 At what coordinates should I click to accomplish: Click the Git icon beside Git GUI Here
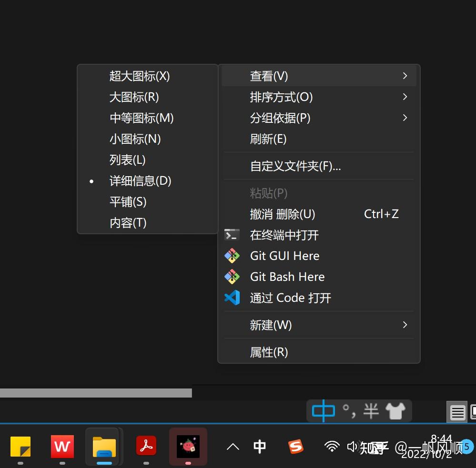pos(232,256)
